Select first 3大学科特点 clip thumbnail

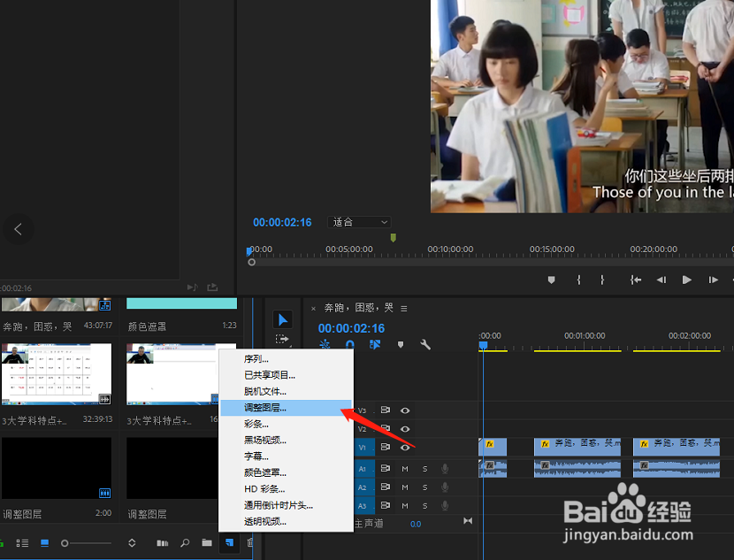click(x=57, y=374)
